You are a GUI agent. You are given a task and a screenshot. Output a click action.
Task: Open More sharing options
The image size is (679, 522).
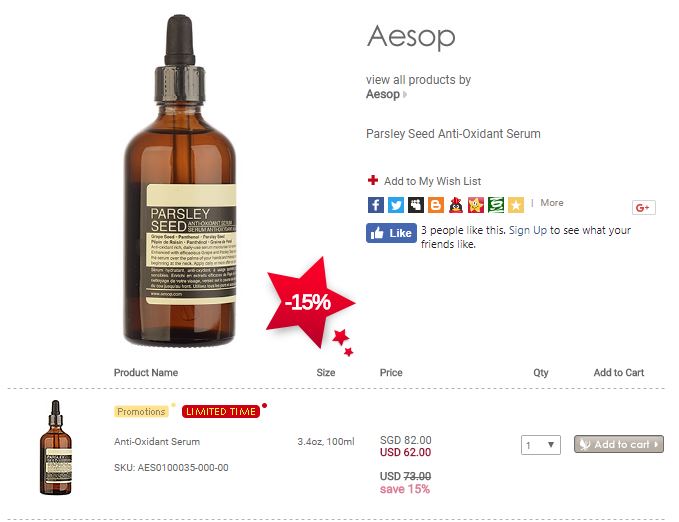(x=552, y=203)
